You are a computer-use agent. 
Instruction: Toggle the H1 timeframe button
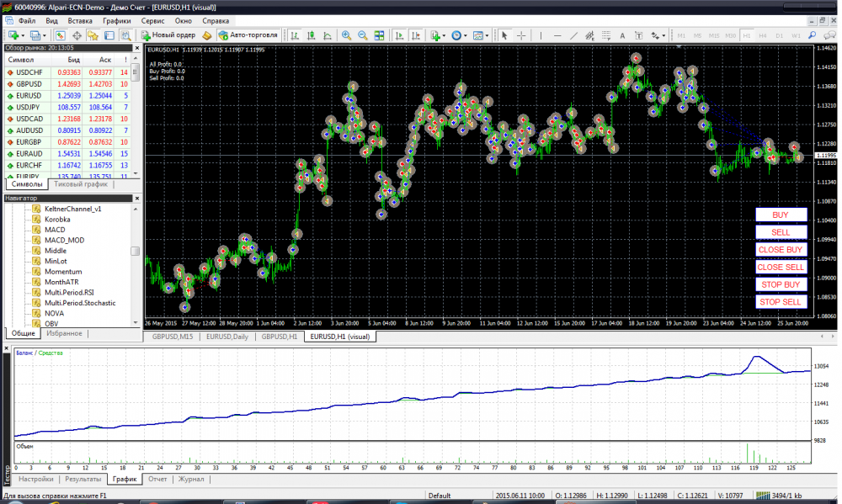point(746,35)
